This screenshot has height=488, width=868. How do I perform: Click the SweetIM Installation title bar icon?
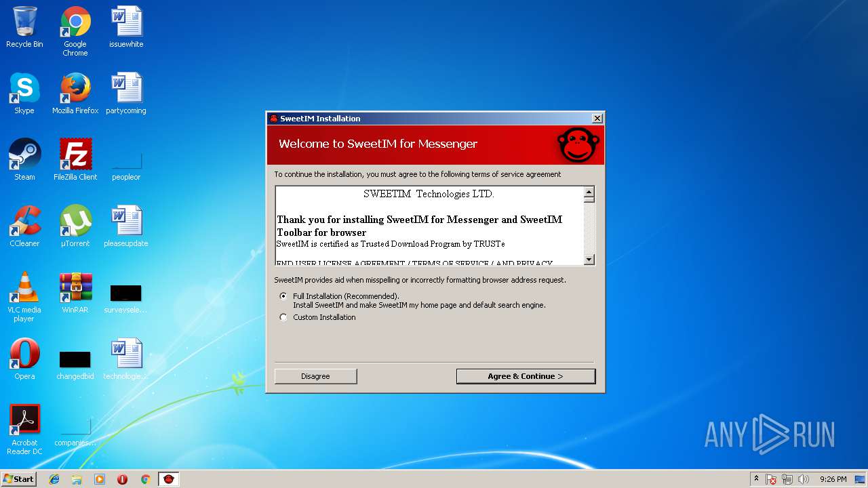point(274,119)
